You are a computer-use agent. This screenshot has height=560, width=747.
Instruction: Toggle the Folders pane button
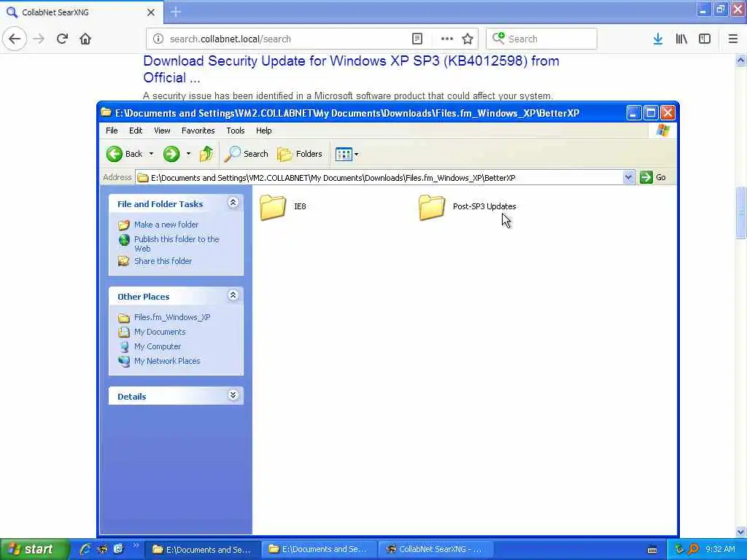pos(300,154)
